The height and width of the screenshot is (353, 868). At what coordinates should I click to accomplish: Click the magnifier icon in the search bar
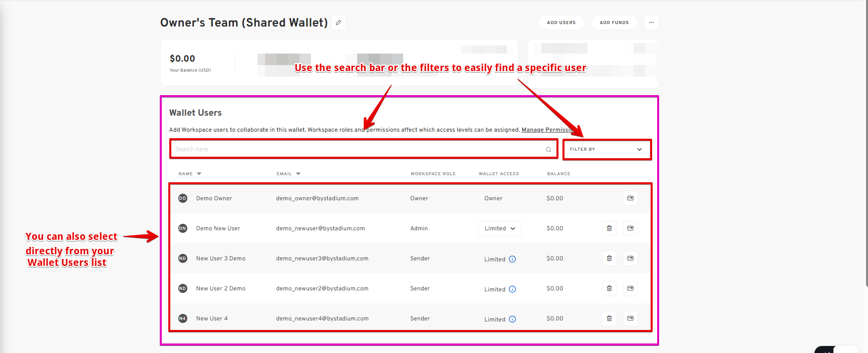point(548,150)
